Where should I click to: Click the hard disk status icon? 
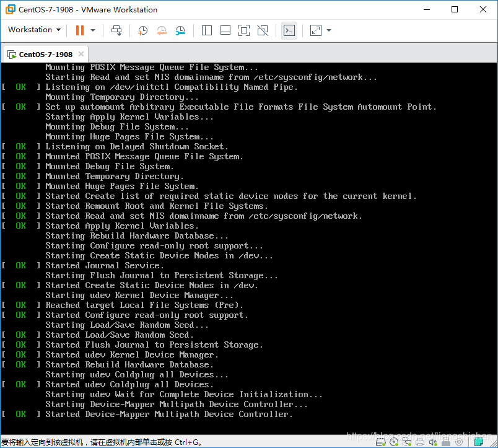(x=381, y=442)
